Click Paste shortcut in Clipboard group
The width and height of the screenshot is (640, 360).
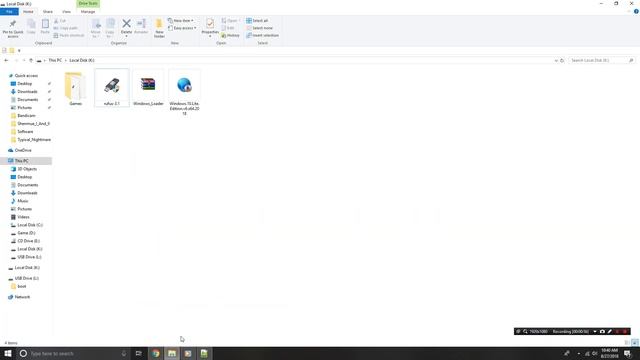pos(69,36)
